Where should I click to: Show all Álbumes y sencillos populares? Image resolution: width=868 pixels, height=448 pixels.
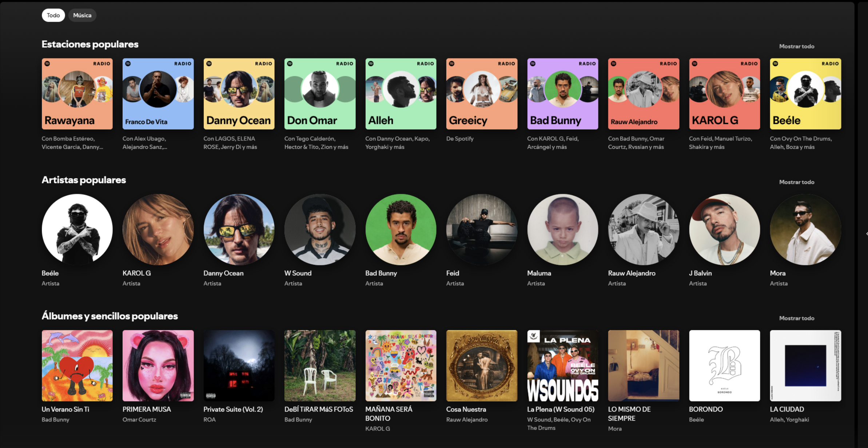(x=796, y=318)
